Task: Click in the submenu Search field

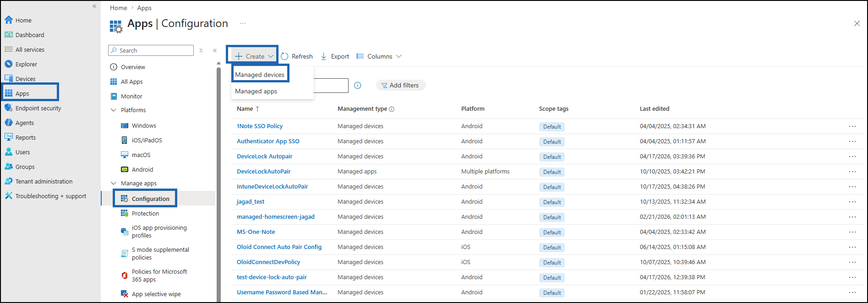Action: [151, 50]
